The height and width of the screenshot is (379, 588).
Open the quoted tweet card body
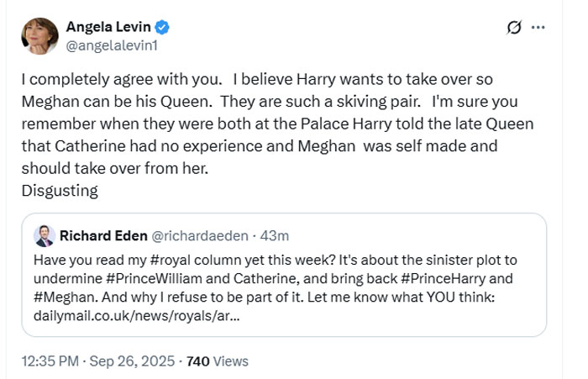(284, 275)
